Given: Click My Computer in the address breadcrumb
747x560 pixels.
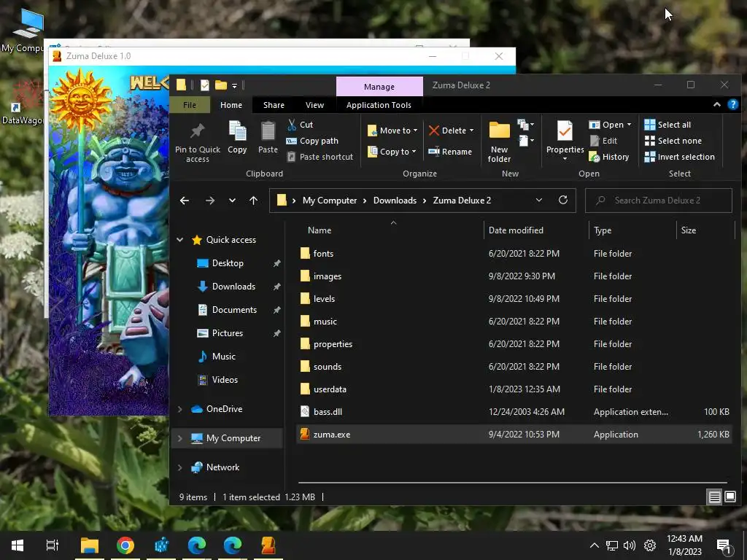Looking at the screenshot, I should (x=330, y=201).
